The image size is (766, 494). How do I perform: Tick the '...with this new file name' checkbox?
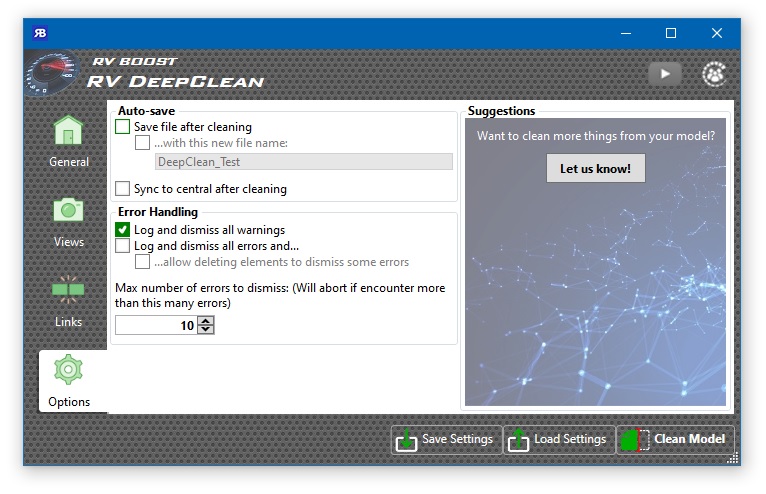(142, 143)
